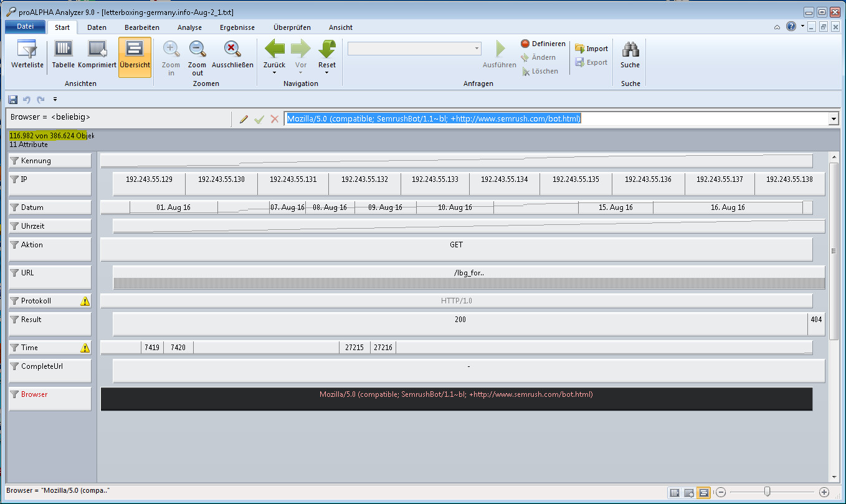Toggle filter on the Browser attribute

(x=15, y=394)
